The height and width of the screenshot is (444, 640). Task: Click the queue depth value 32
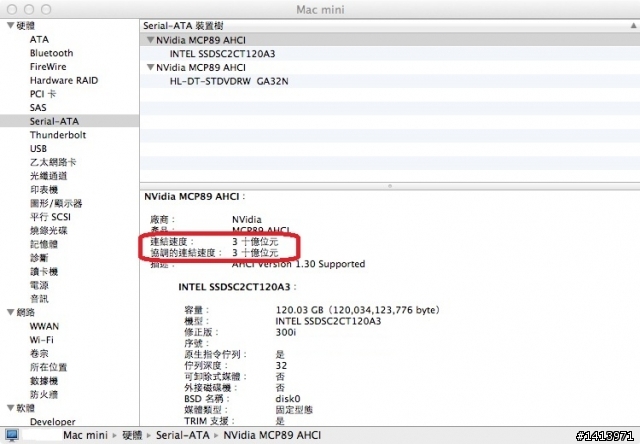[281, 365]
